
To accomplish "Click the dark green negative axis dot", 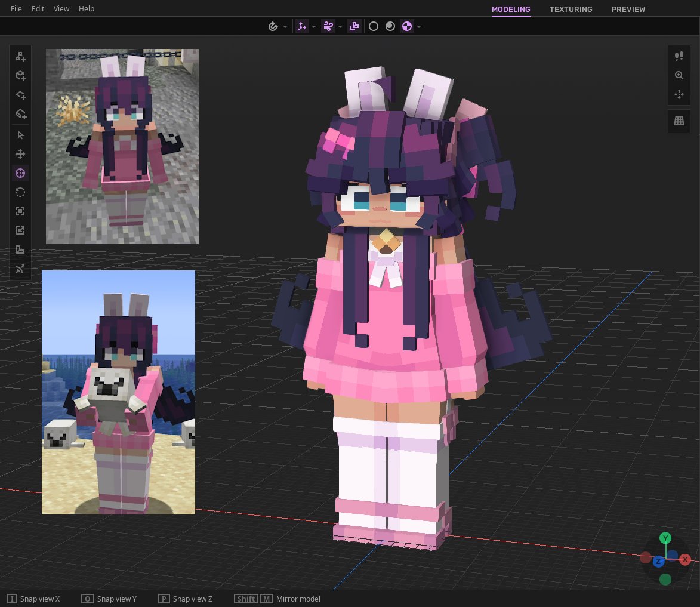I will pos(665,580).
